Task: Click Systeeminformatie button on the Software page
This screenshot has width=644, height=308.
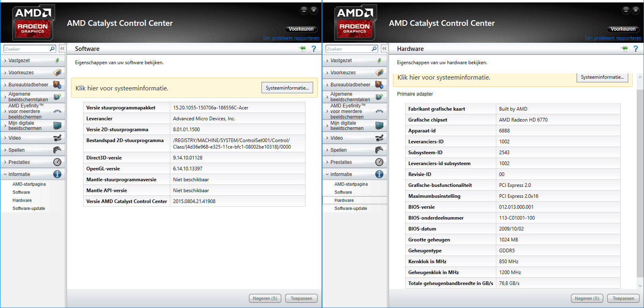Action: (287, 88)
